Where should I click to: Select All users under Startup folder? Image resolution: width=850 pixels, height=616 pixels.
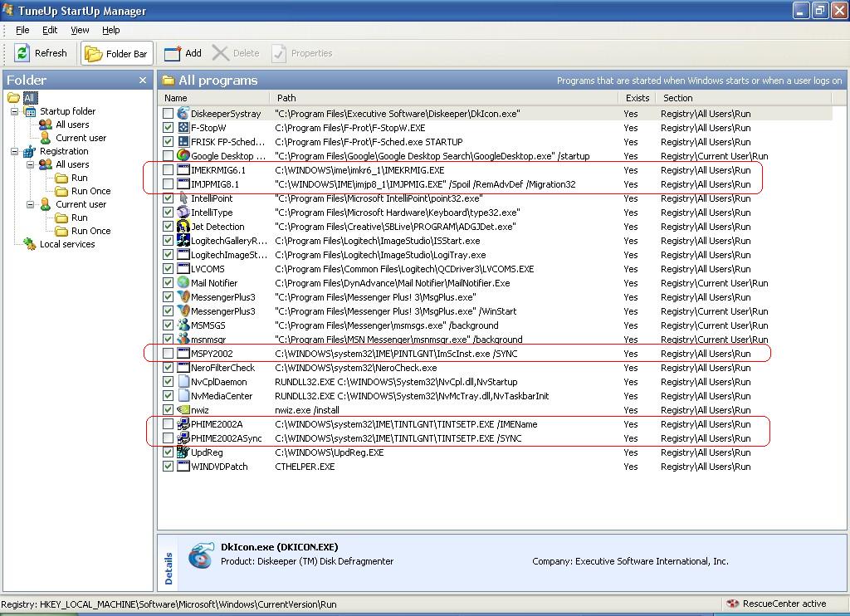pyautogui.click(x=72, y=125)
